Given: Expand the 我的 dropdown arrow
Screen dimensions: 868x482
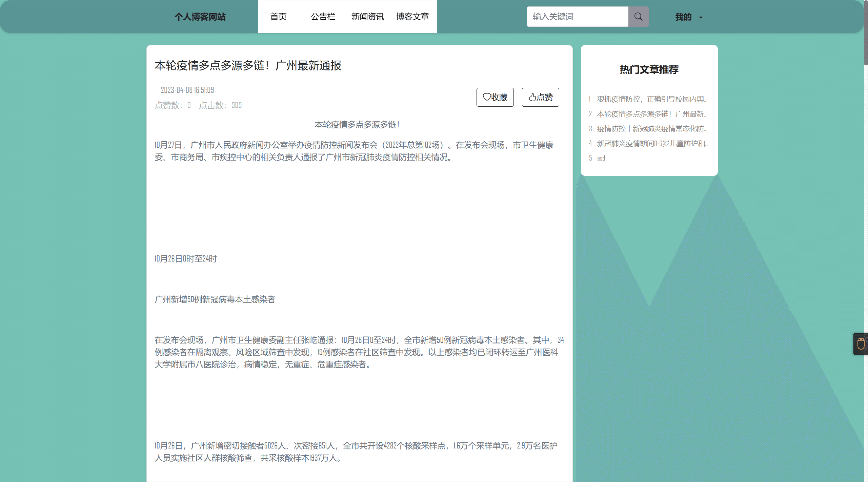Looking at the screenshot, I should [701, 17].
